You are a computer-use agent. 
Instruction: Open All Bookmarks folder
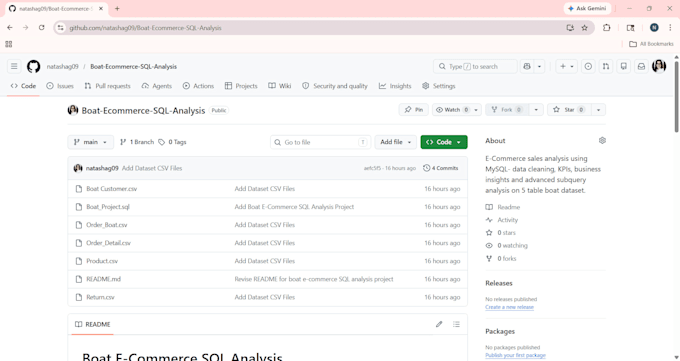(x=651, y=44)
